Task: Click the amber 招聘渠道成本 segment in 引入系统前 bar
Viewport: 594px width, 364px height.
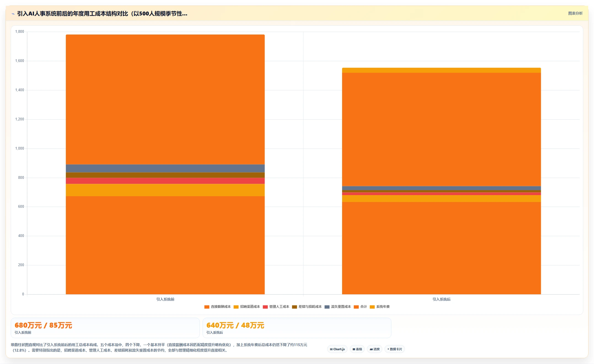Action: click(165, 190)
